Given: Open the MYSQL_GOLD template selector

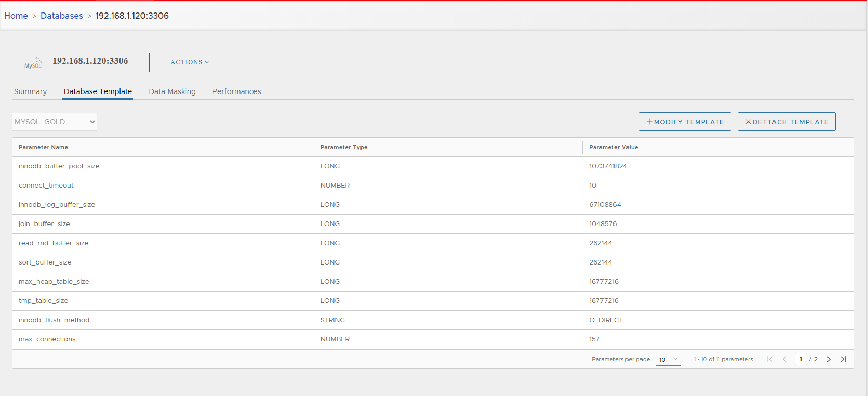Looking at the screenshot, I should tap(55, 122).
